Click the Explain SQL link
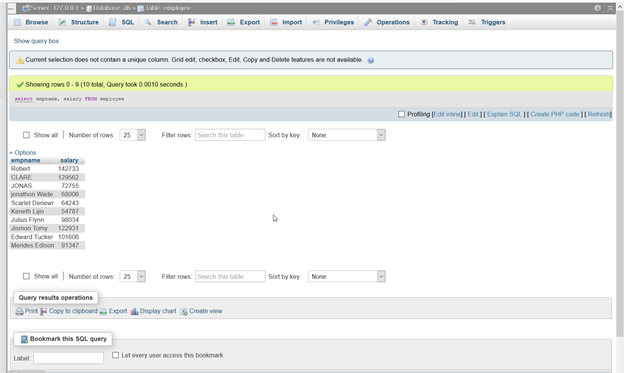This screenshot has height=373, width=624. click(x=504, y=114)
